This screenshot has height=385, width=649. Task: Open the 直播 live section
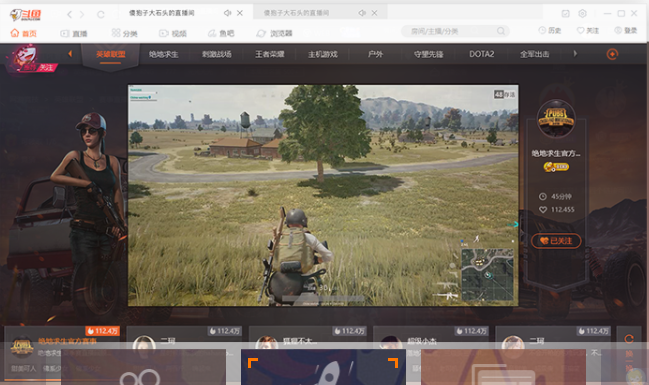coord(74,33)
